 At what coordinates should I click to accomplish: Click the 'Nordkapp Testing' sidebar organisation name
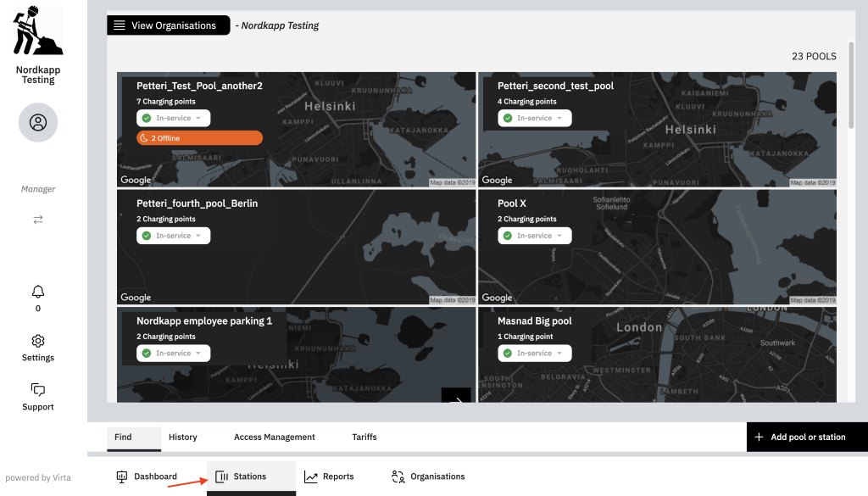[38, 75]
